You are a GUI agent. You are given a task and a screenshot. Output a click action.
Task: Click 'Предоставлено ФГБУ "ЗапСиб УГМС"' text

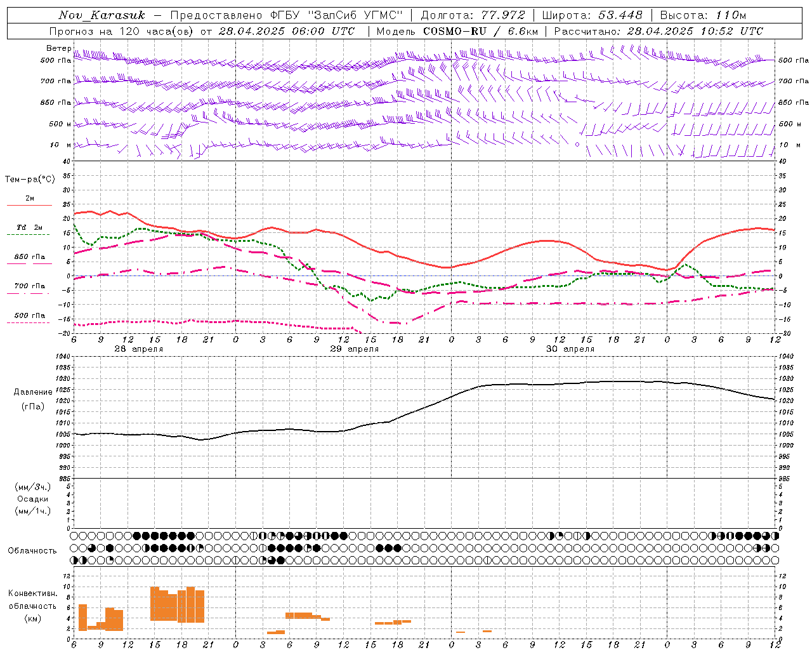point(287,15)
